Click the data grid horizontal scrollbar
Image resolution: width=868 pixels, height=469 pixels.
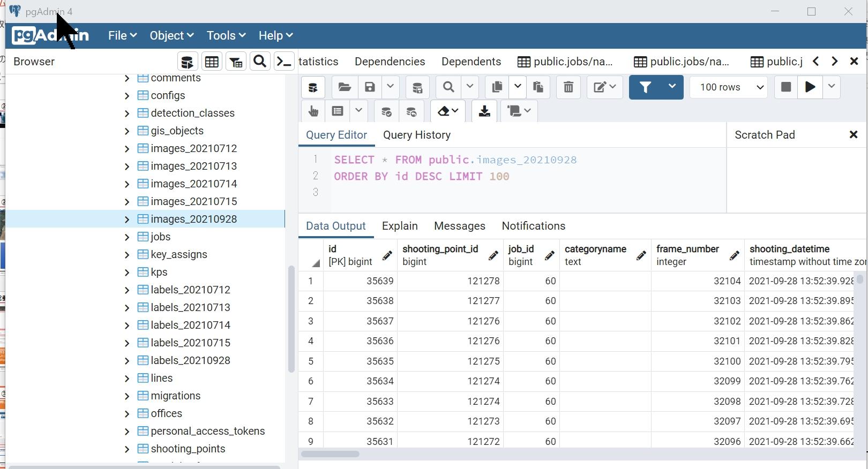pos(331,454)
